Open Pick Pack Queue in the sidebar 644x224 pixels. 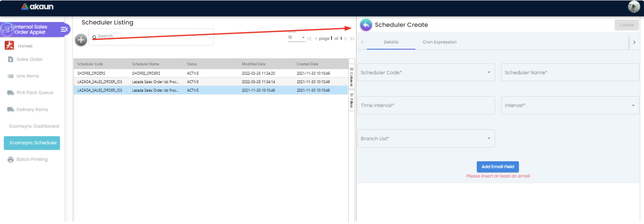(35, 92)
